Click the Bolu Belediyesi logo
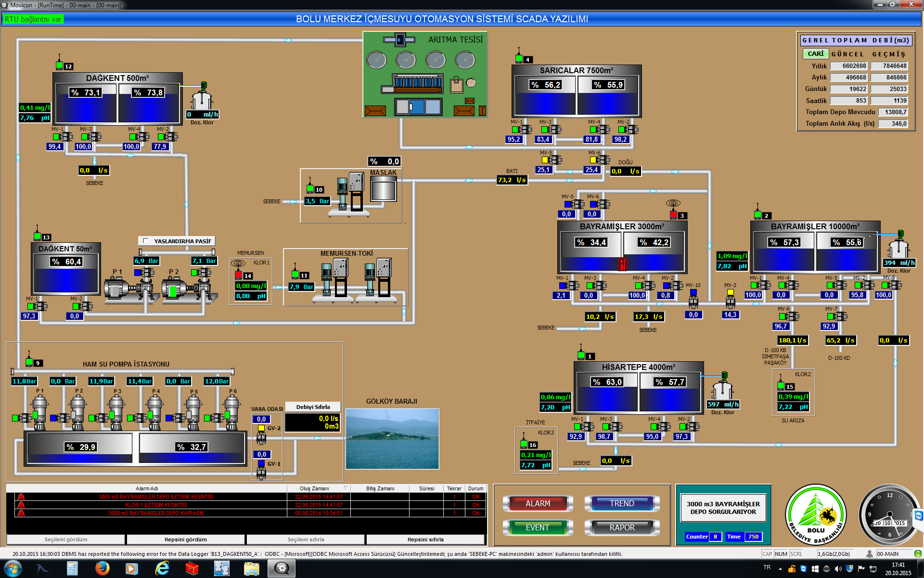This screenshot has width=924, height=578. 816,515
